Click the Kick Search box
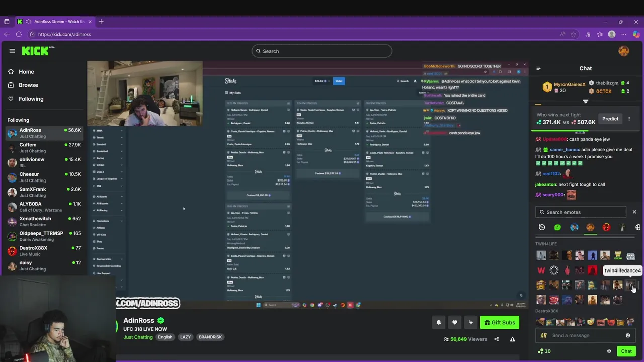Screen dimensions: 644x362 point(322,51)
